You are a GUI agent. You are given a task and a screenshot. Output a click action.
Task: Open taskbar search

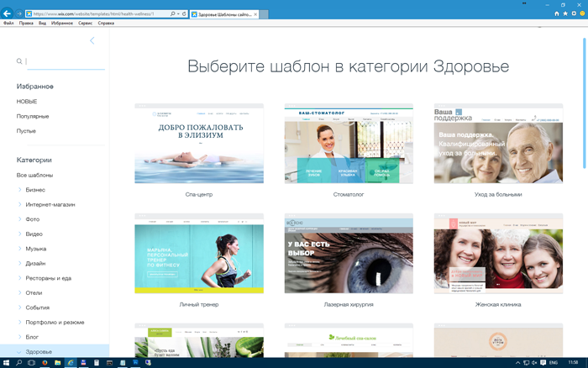point(18,363)
